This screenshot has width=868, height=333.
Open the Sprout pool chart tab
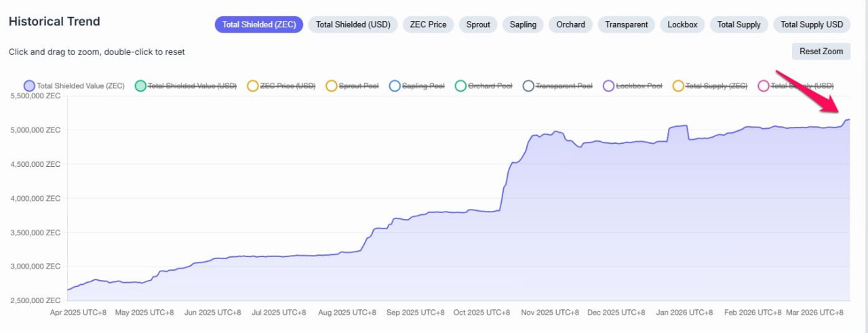tap(478, 24)
